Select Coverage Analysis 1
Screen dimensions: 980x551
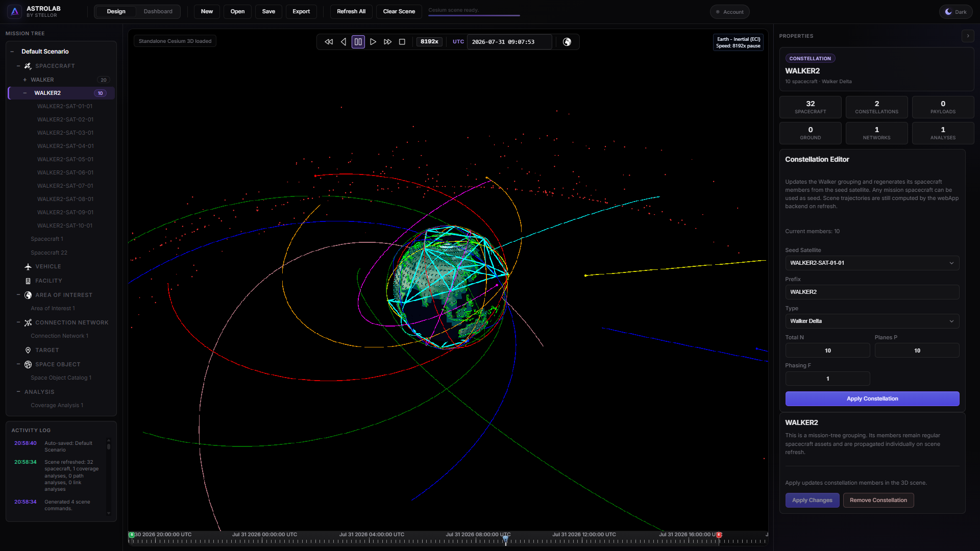(x=57, y=406)
